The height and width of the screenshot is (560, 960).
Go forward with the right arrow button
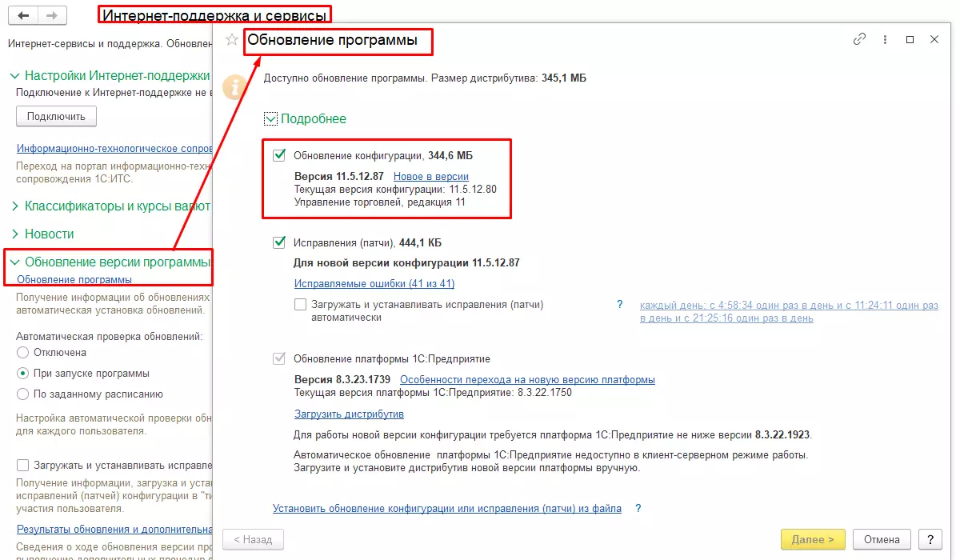point(52,16)
